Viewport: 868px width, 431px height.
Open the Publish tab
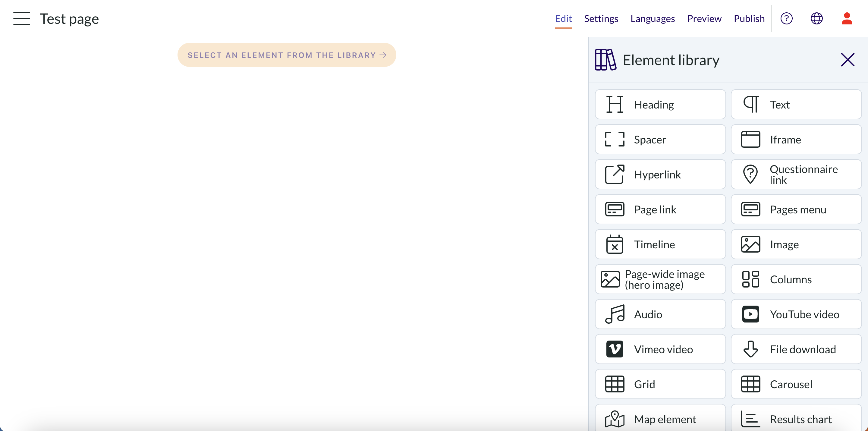coord(749,18)
